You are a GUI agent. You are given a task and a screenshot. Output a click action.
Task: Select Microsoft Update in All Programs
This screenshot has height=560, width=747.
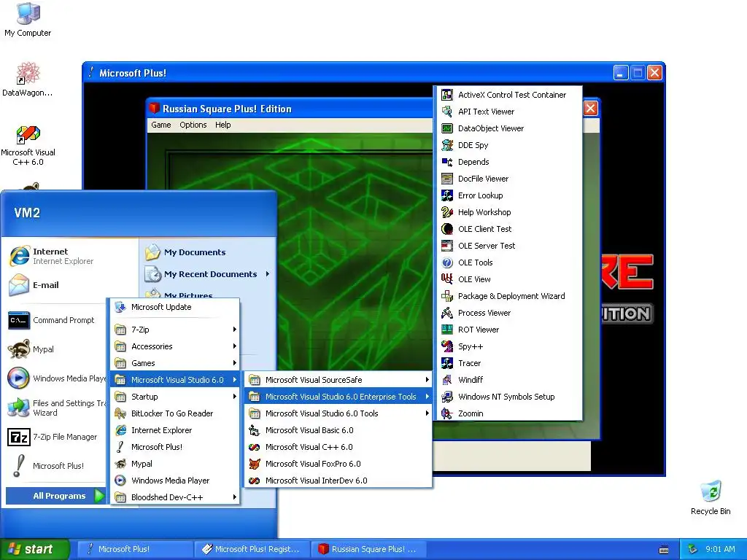tap(175, 307)
